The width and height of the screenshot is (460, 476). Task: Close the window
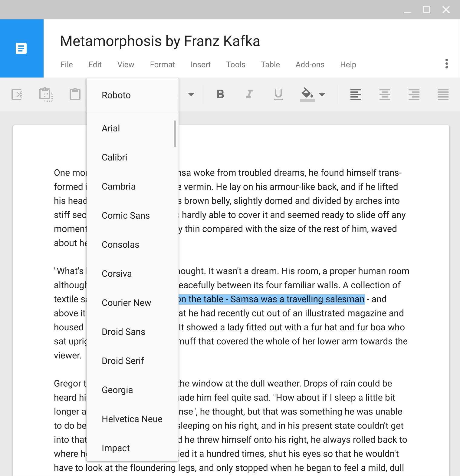[446, 10]
